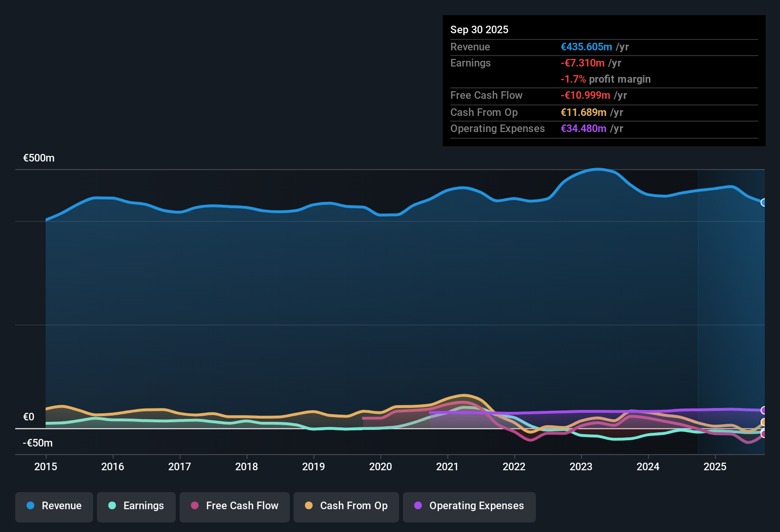Select the 2025 x-axis label
This screenshot has width=780, height=532.
pos(715,466)
